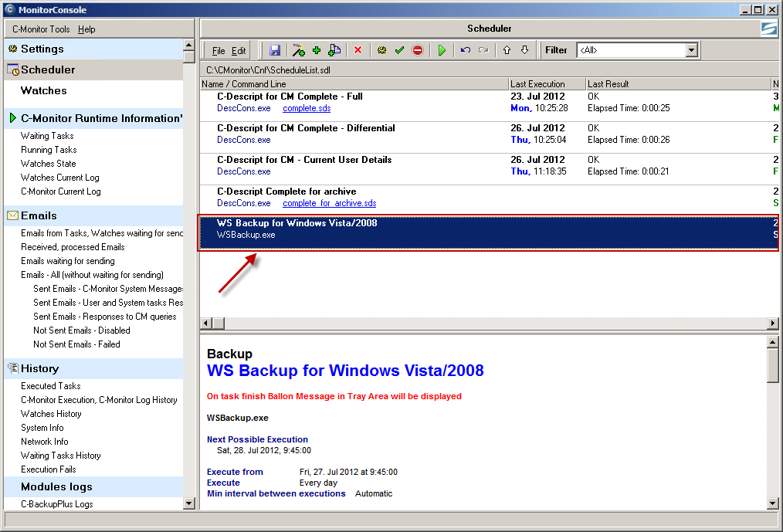Open the C-Monitor Tools menu
The image size is (783, 532).
(41, 29)
